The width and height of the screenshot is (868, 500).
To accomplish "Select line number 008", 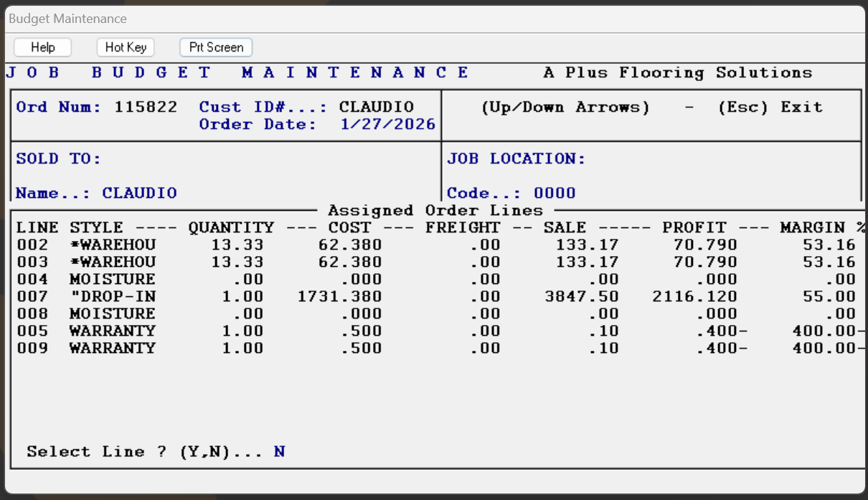I will 33,313.
